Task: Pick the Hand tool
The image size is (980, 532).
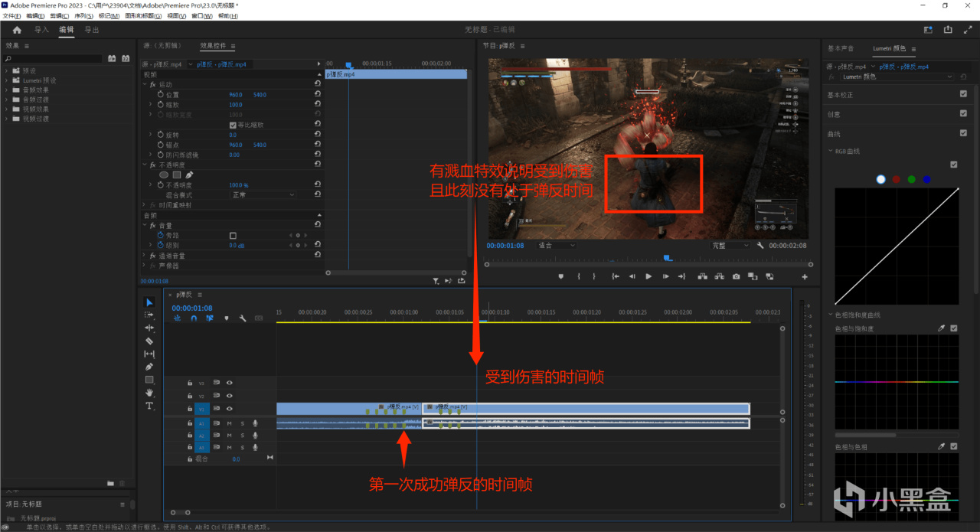Action: pos(149,393)
